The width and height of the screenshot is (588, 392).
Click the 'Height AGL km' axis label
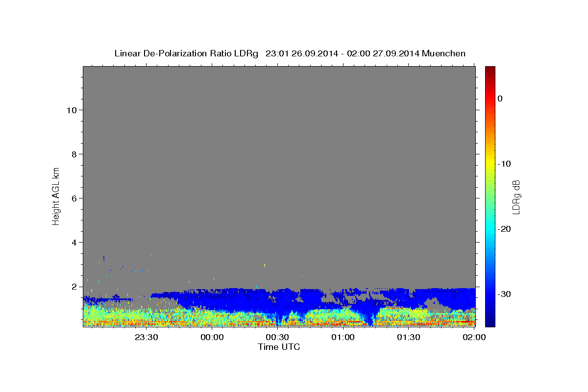tap(56, 196)
